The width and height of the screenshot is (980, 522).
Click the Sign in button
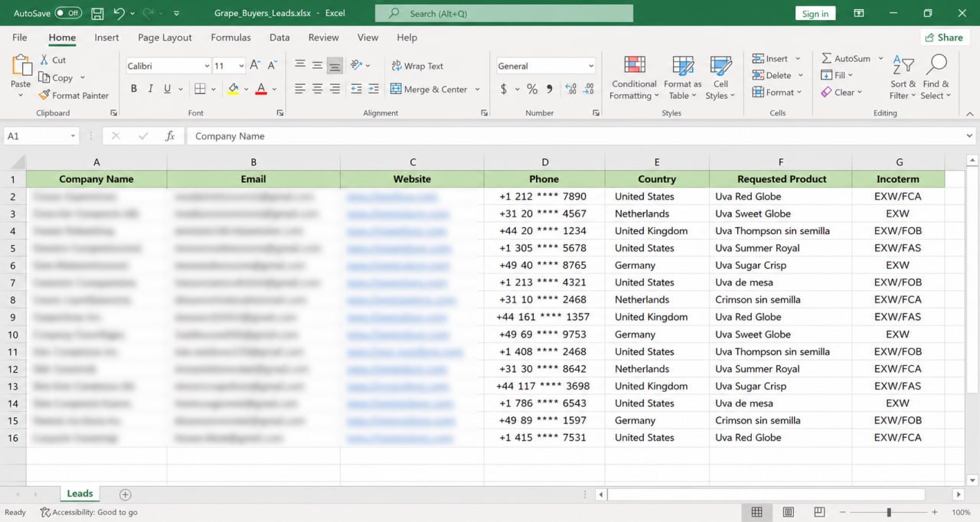[815, 14]
